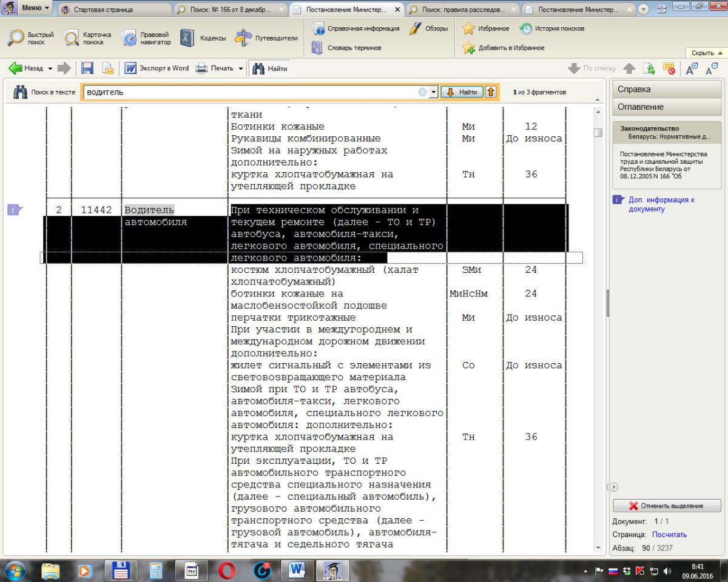728x582 pixels.
Task: Open Word from the taskbar
Action: pyautogui.click(x=297, y=570)
